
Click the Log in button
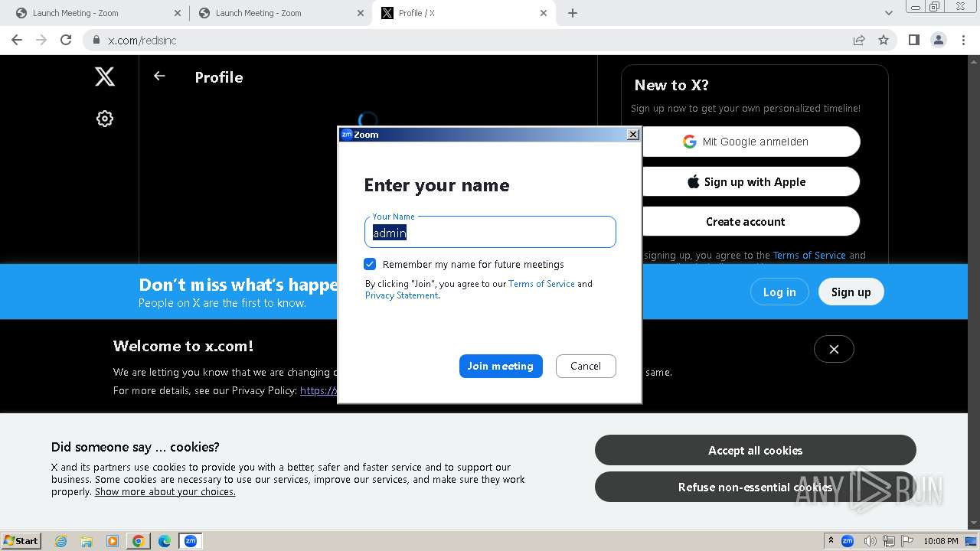click(x=779, y=292)
